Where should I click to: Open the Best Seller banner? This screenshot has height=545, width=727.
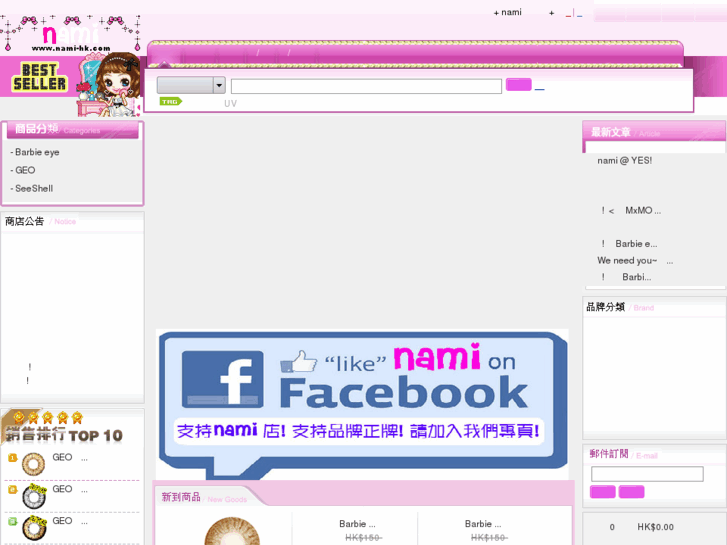70,84
